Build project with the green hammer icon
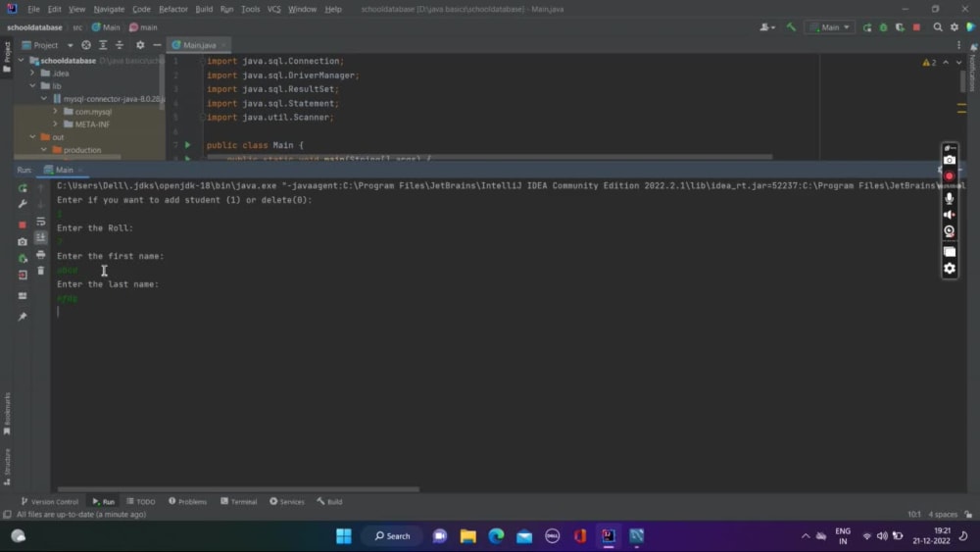Screen dimensions: 980x552 [x=791, y=26]
